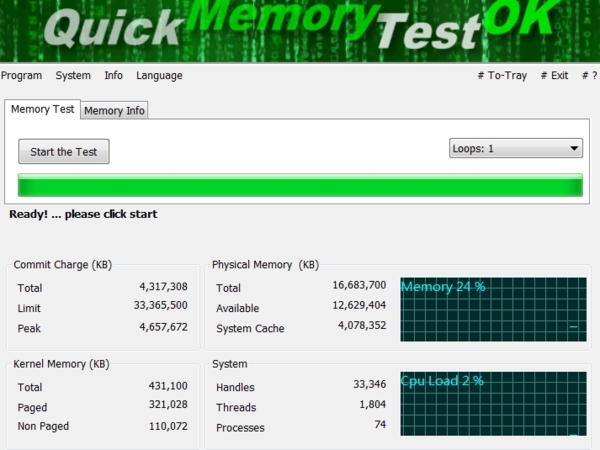Click the Threads label
Viewport: 600px width, 450px height.
click(236, 408)
